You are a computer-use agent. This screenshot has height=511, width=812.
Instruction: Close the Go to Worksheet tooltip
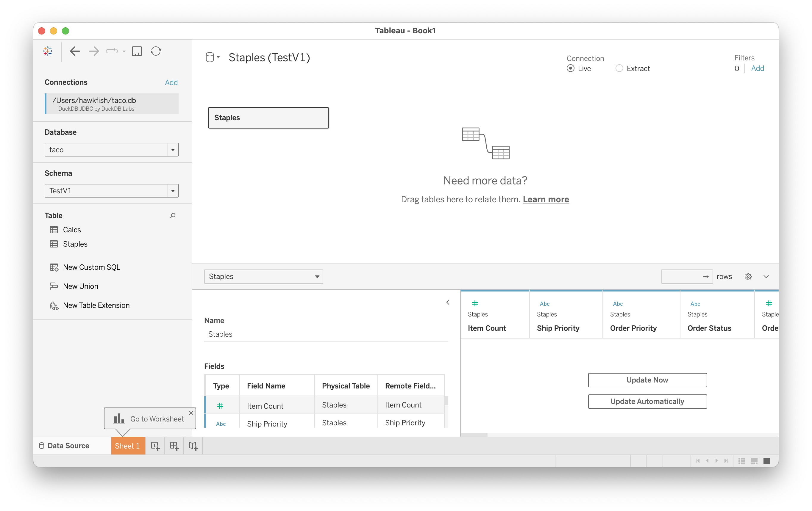coord(191,413)
